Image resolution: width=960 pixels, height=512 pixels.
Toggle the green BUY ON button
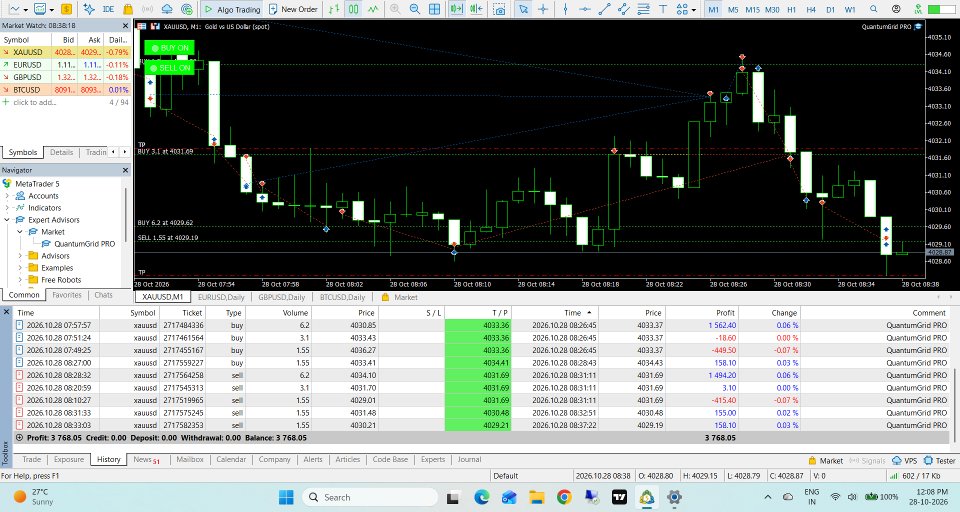pyautogui.click(x=170, y=48)
